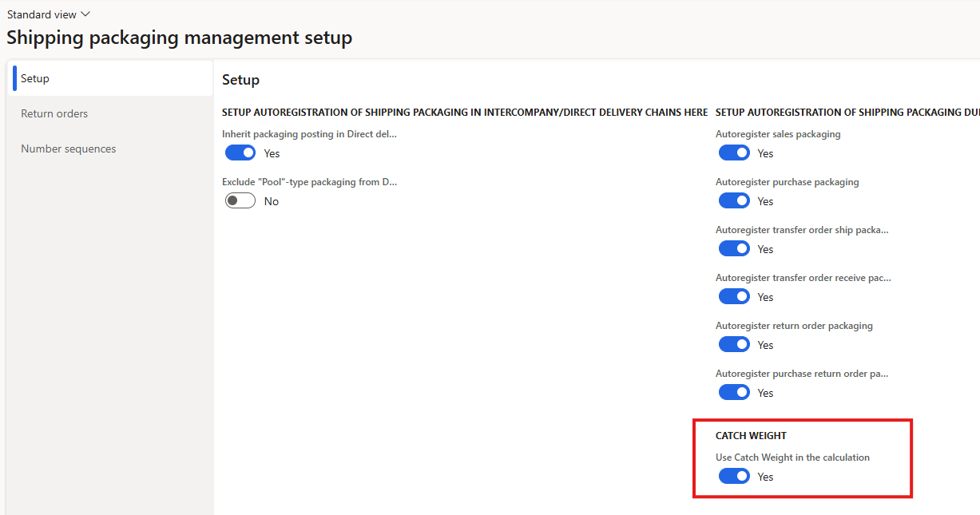This screenshot has height=515, width=980.
Task: Click the rightmost autoregistration group heading
Action: pos(847,113)
